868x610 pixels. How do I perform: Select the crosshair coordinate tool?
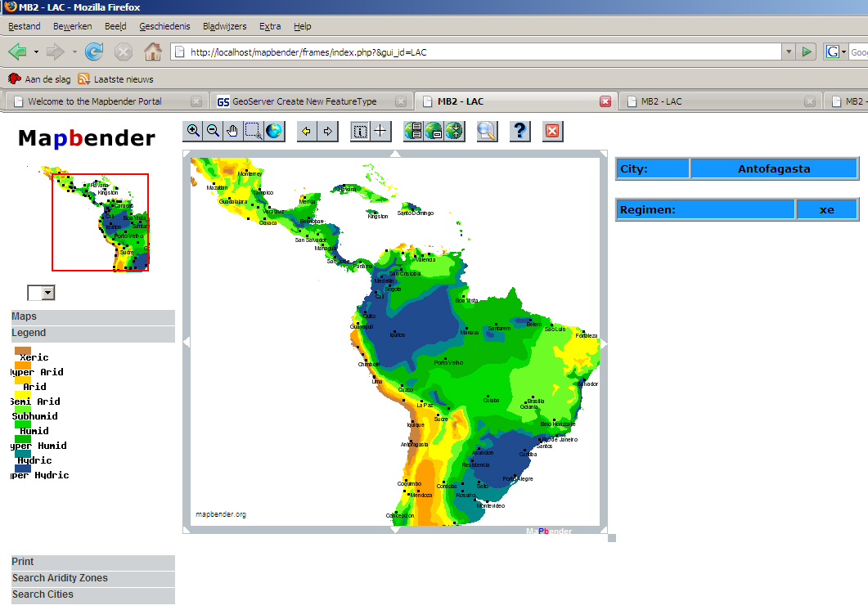[x=380, y=131]
